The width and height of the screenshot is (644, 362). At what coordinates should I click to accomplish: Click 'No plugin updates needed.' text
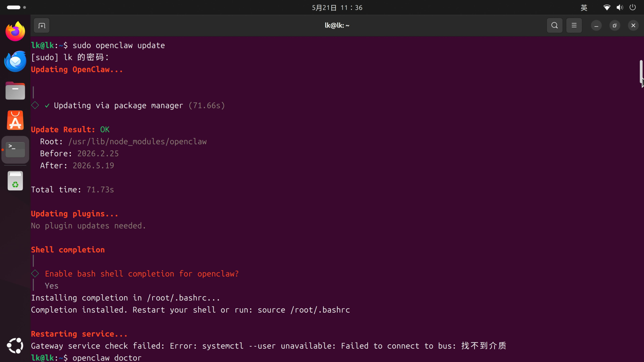pos(89,226)
